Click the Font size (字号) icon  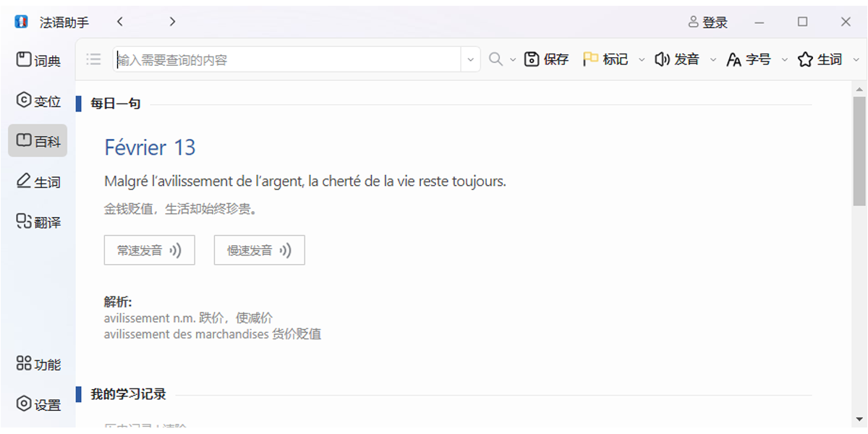pyautogui.click(x=733, y=60)
